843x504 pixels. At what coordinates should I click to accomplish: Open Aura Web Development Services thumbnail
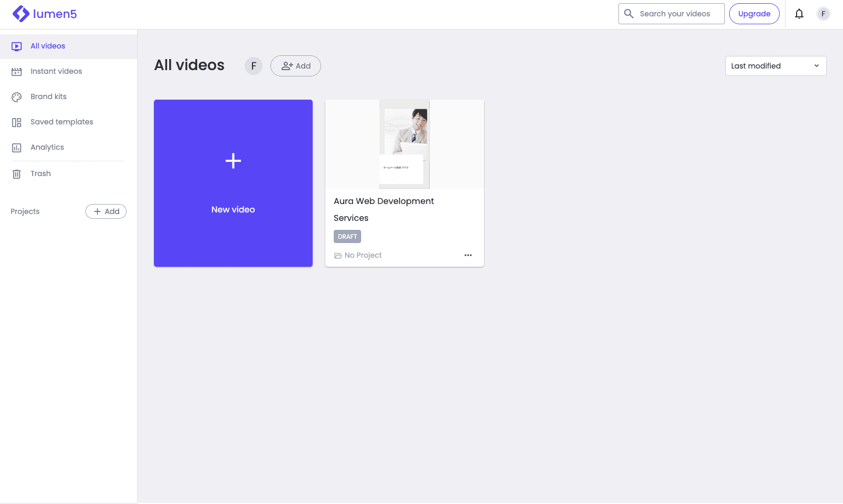point(404,144)
